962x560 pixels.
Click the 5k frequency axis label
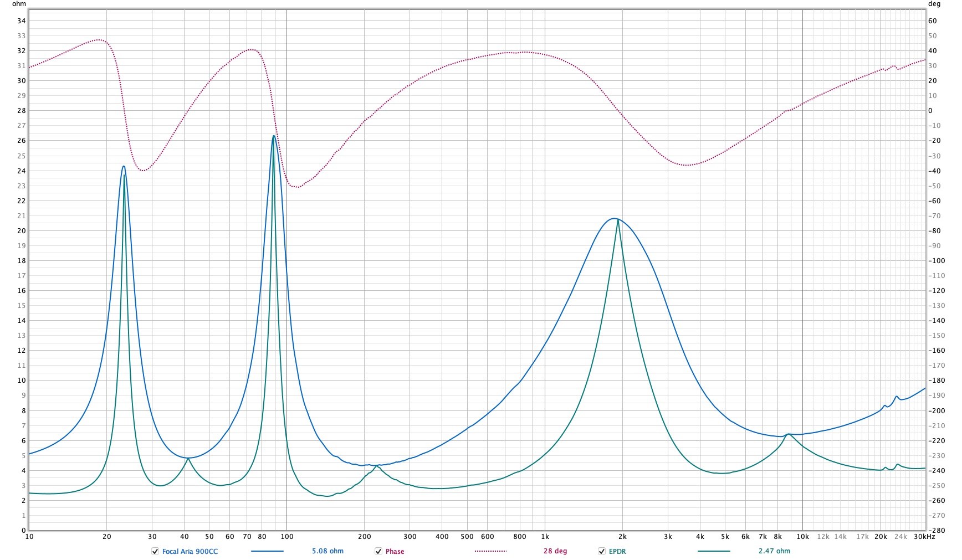pyautogui.click(x=725, y=536)
